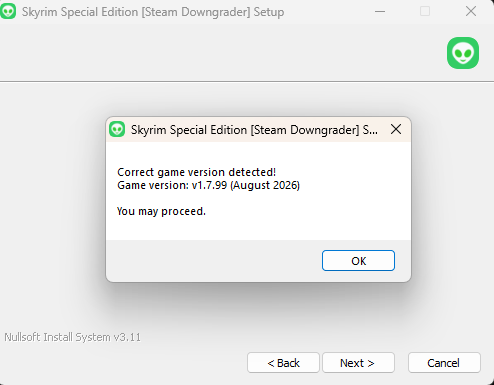494x385 pixels.
Task: Click the horizontal separator line below the header
Action: (247, 81)
